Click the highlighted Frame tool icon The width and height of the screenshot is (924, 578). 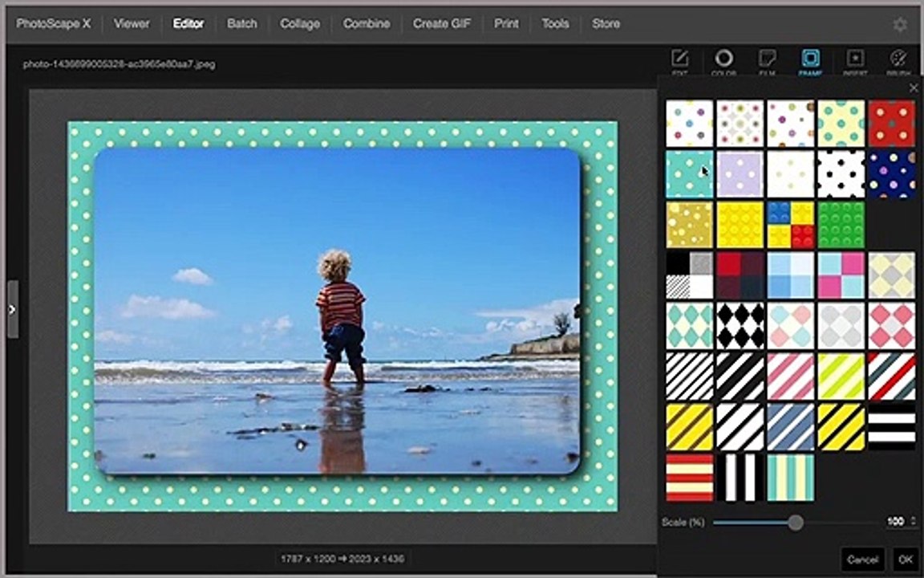click(x=810, y=59)
